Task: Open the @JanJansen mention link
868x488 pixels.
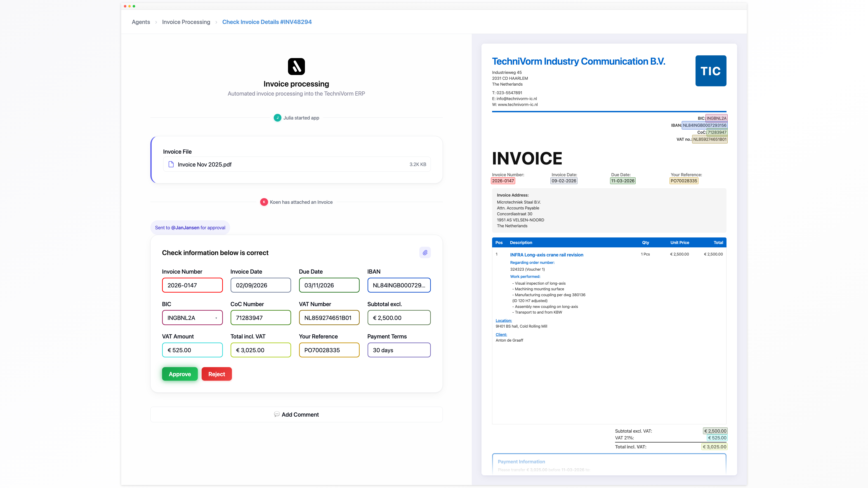Action: [185, 228]
